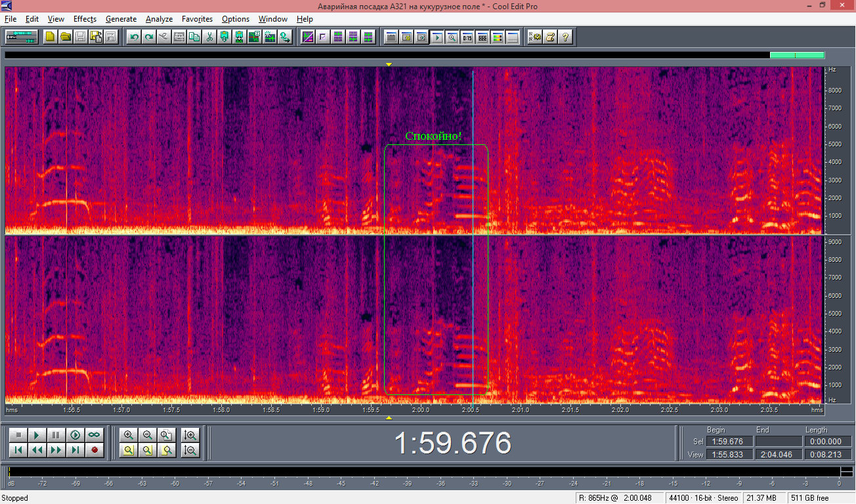Viewport: 856px width, 504px height.
Task: Open the Analyze menu
Action: [x=159, y=19]
